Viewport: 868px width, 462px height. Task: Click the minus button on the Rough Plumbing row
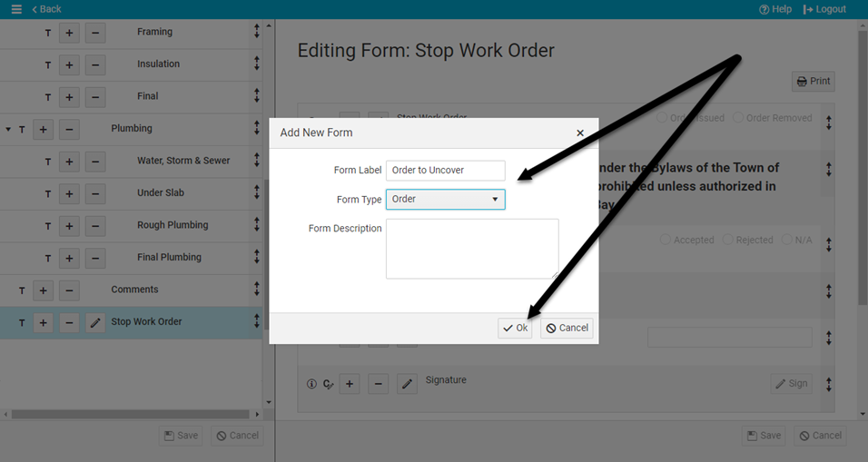click(x=95, y=226)
